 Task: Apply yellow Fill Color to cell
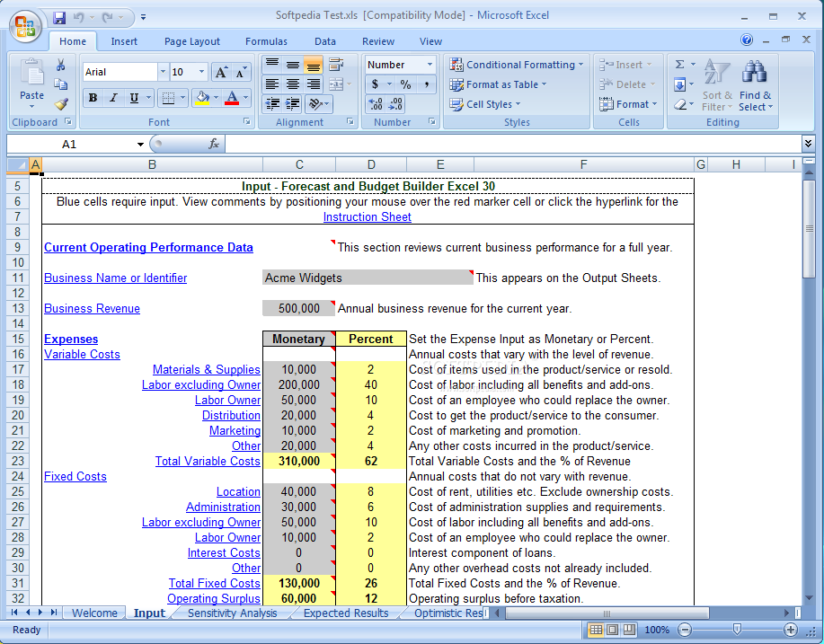pyautogui.click(x=202, y=98)
